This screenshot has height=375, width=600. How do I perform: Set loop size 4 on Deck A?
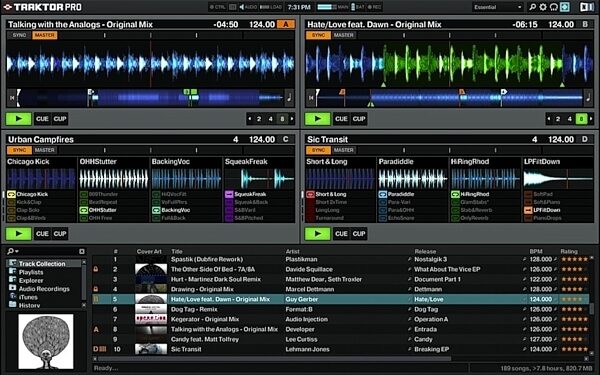click(271, 119)
